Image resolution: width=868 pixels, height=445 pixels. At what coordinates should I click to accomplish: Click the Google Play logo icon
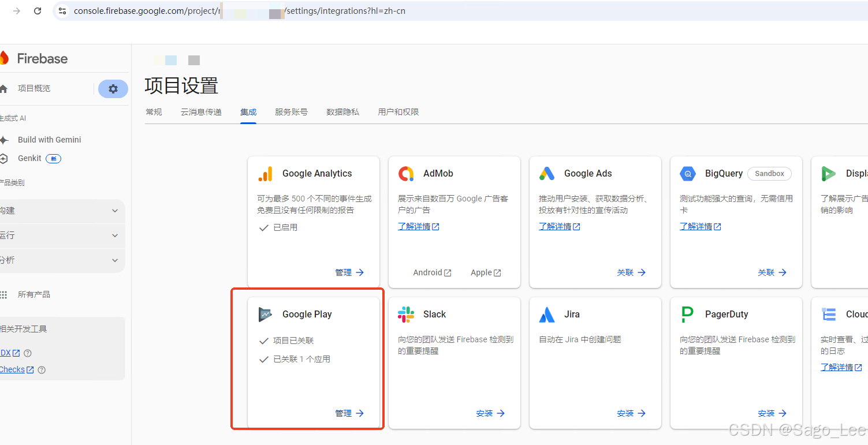pyautogui.click(x=265, y=315)
